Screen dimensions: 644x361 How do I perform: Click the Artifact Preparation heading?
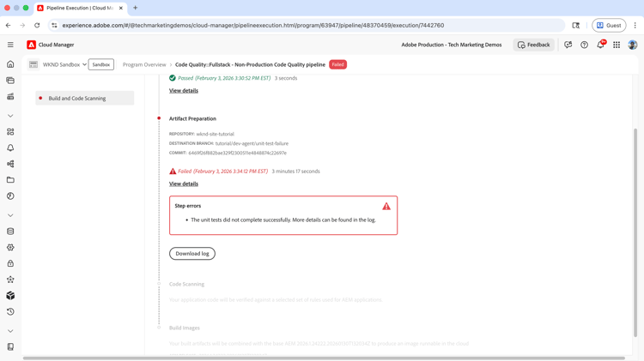(192, 118)
